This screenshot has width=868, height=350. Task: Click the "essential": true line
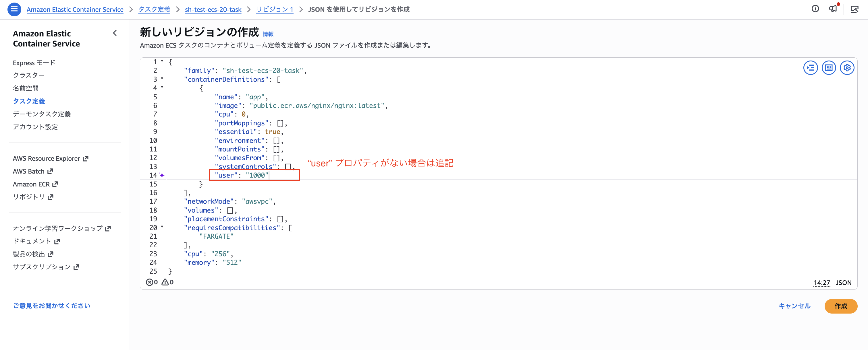[249, 132]
